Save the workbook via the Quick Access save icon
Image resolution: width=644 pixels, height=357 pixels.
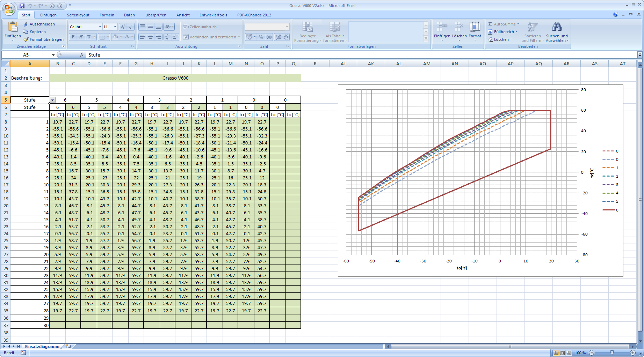point(22,6)
